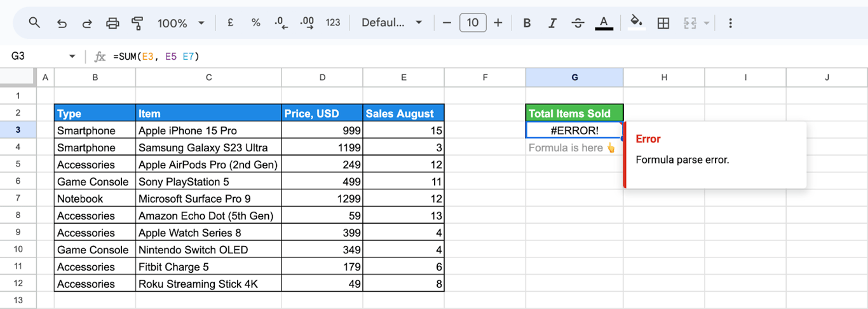868x309 pixels.
Task: Select column F header
Action: [x=485, y=78]
